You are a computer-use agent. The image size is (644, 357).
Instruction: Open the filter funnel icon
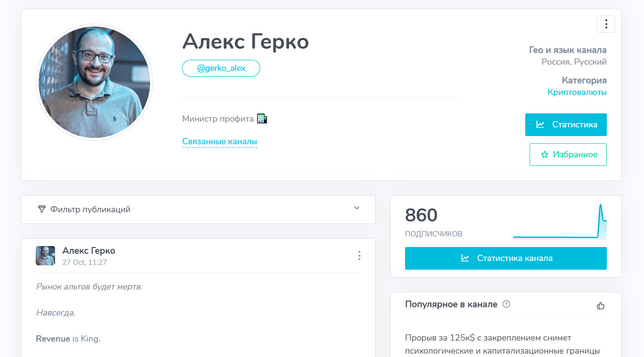pyautogui.click(x=42, y=209)
